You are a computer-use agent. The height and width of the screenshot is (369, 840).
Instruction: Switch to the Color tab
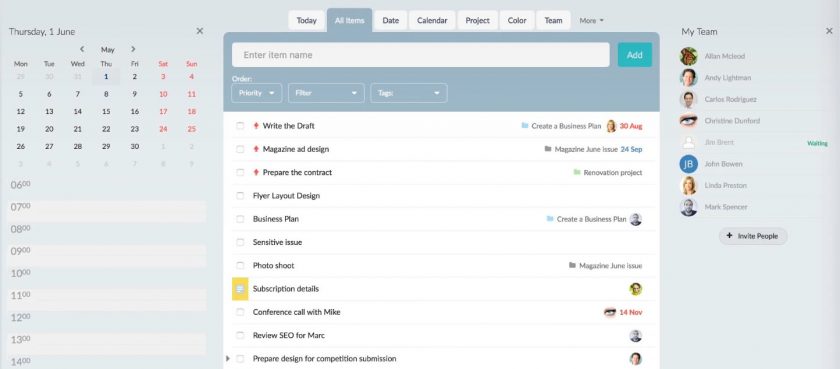pyautogui.click(x=517, y=20)
